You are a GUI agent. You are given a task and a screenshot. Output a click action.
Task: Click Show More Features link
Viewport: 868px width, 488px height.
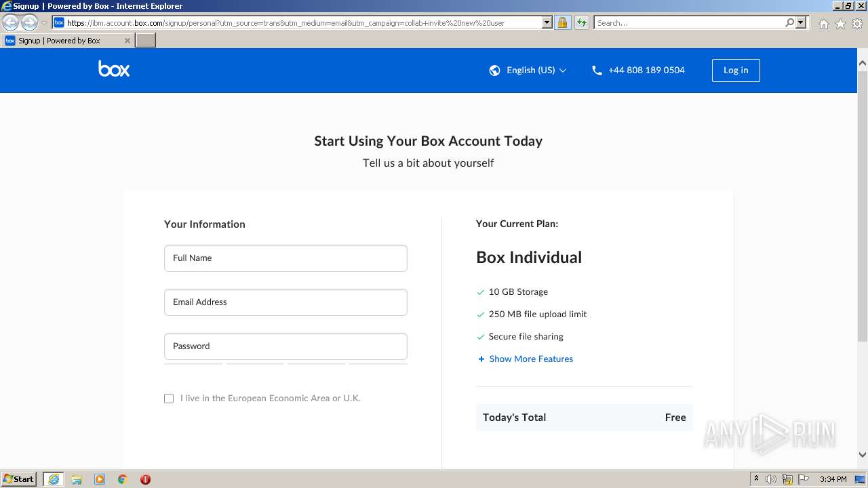pos(531,359)
